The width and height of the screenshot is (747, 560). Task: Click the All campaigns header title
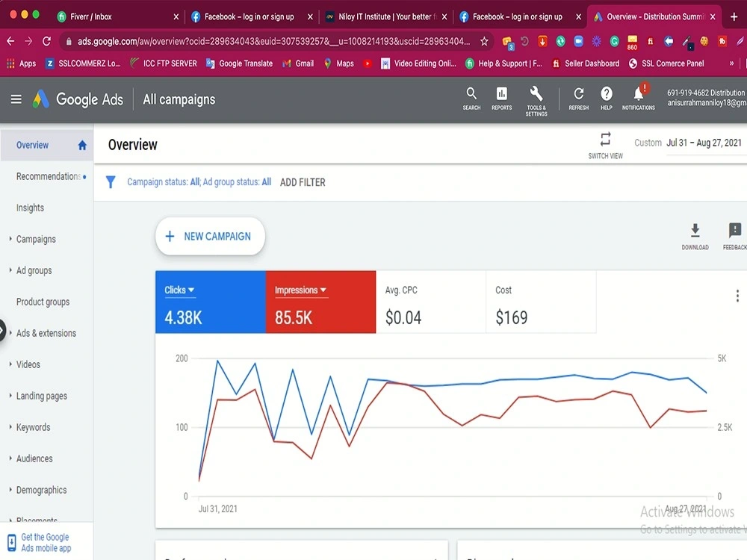click(179, 99)
